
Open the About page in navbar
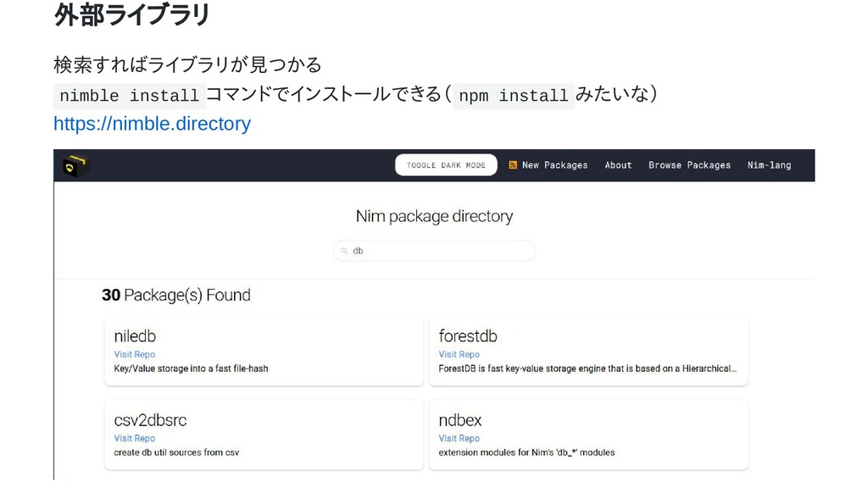click(618, 165)
